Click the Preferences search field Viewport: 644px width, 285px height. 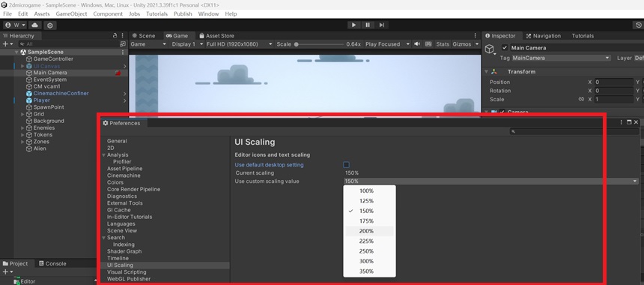tap(574, 131)
